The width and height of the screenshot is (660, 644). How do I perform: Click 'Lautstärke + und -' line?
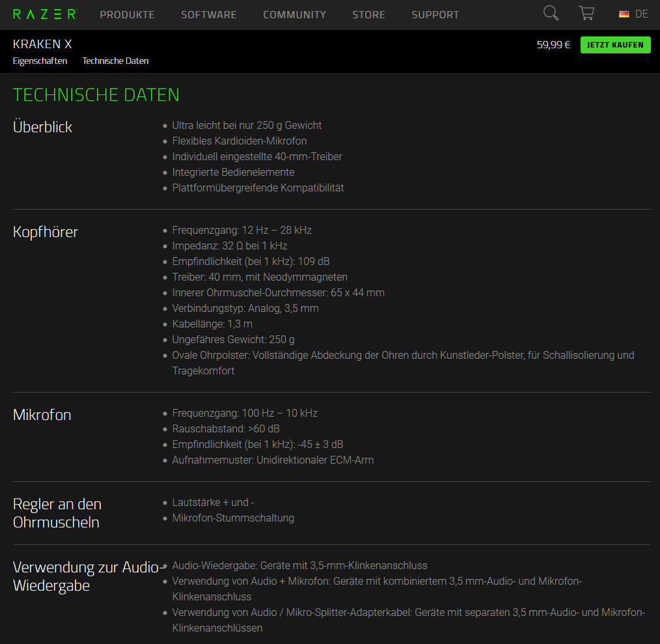[x=213, y=502]
